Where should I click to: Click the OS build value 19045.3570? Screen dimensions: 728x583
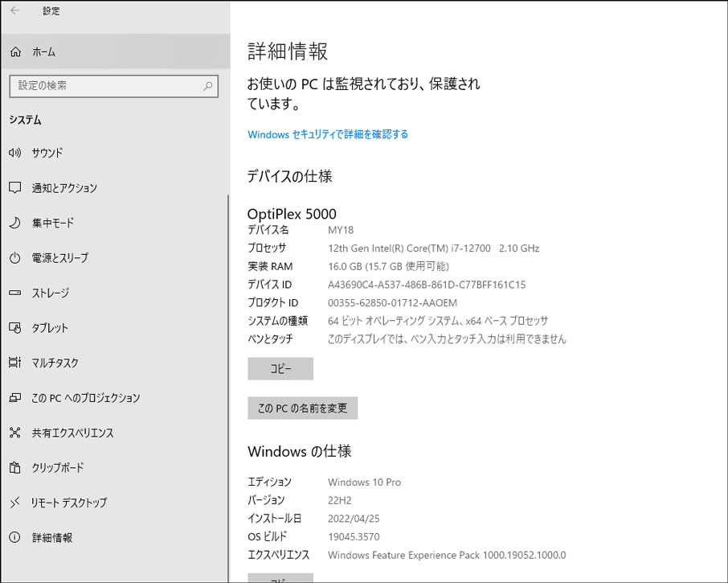pos(354,536)
